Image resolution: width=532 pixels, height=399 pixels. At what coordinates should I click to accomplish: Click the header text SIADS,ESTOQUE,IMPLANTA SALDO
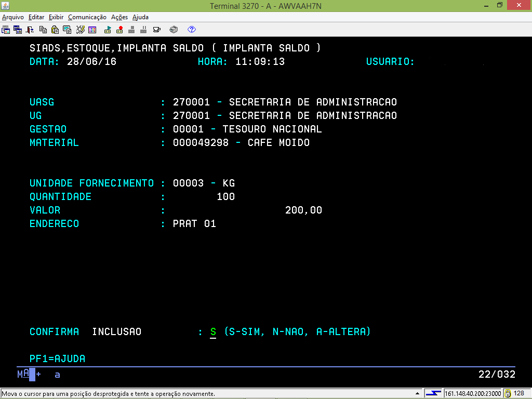pyautogui.click(x=117, y=48)
